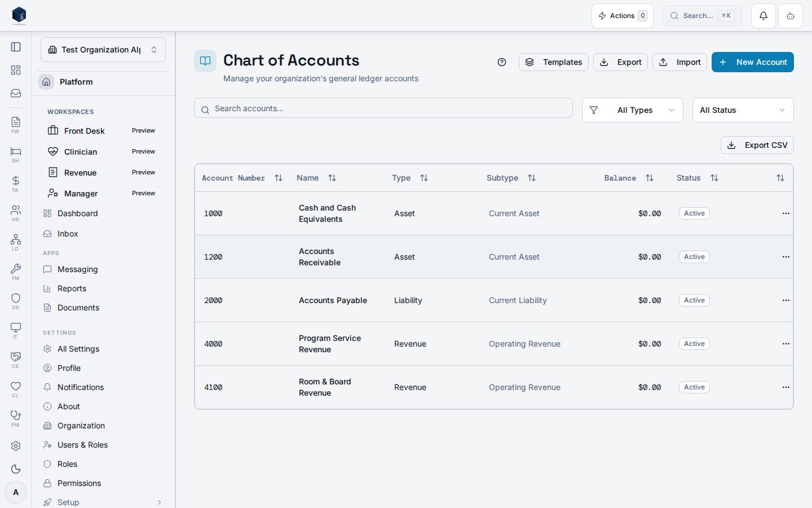
Task: Click the notifications bell icon
Action: coord(764,16)
